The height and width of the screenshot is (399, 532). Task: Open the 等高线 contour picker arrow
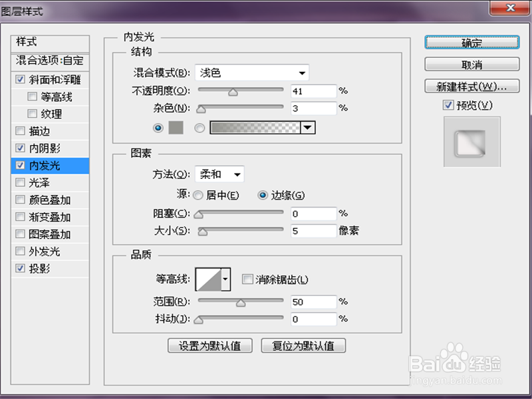225,279
